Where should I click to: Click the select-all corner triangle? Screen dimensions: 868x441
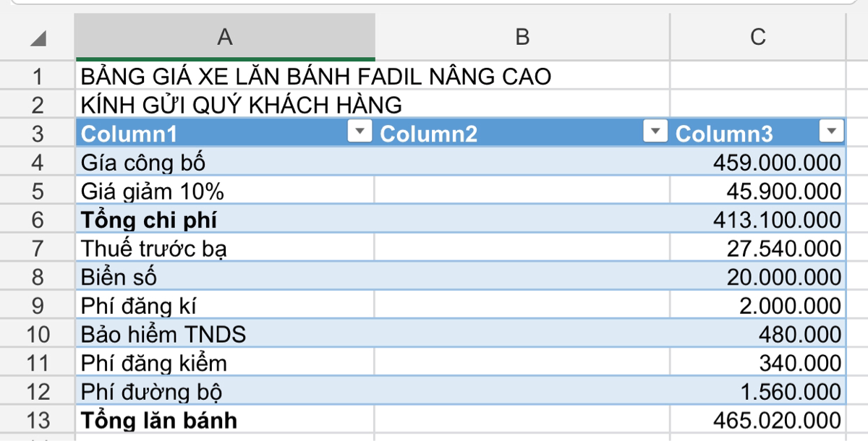(38, 38)
